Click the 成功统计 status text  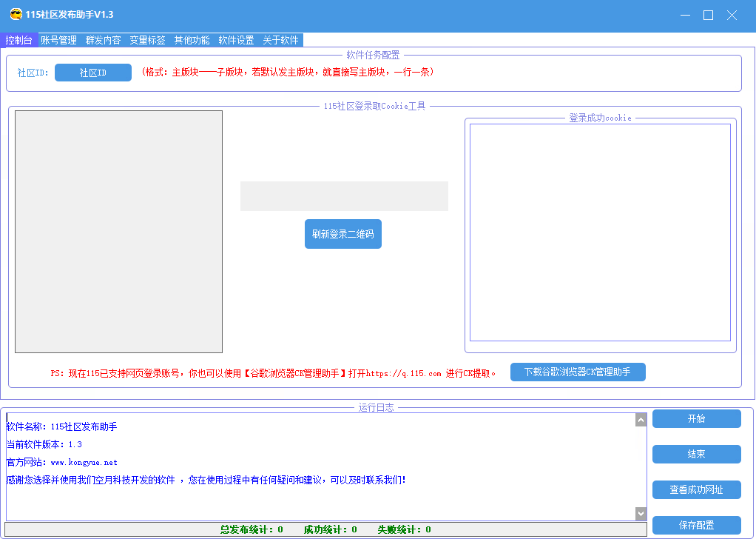[330, 529]
